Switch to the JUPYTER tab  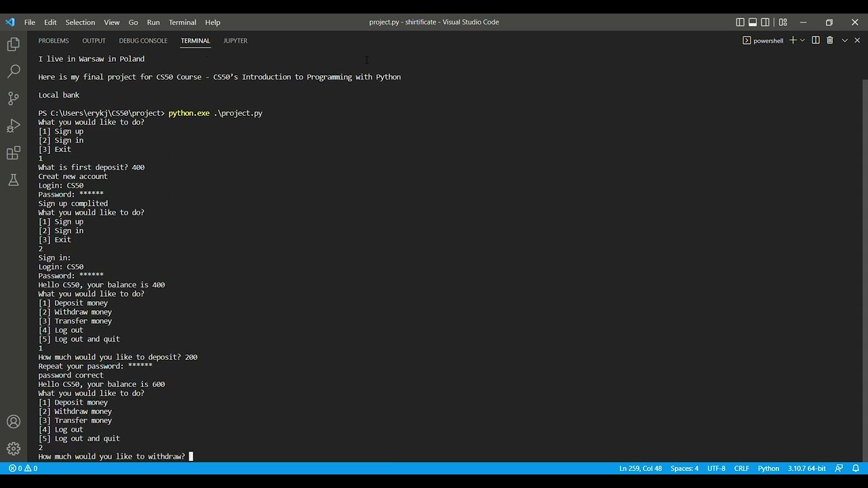(x=235, y=41)
